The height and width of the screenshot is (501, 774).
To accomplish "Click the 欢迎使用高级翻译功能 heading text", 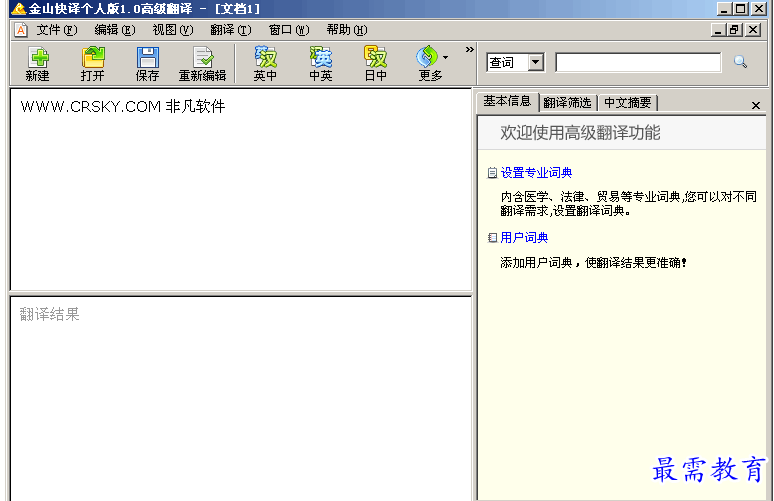I will [580, 133].
